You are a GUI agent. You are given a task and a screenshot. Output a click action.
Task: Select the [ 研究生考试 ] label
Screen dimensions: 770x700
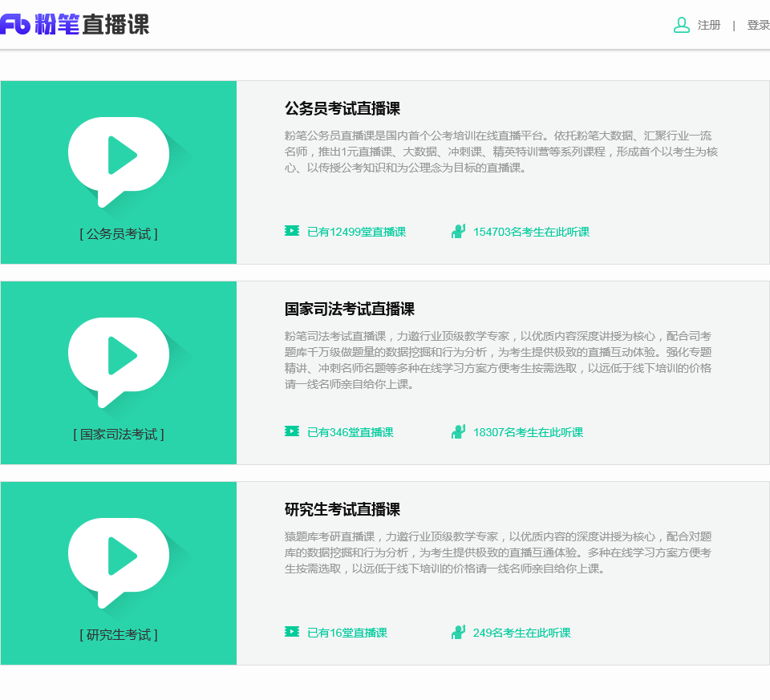[x=119, y=635]
